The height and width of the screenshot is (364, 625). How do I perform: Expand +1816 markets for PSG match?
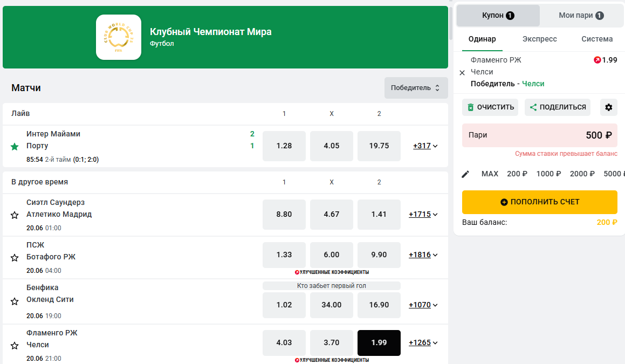pos(423,255)
